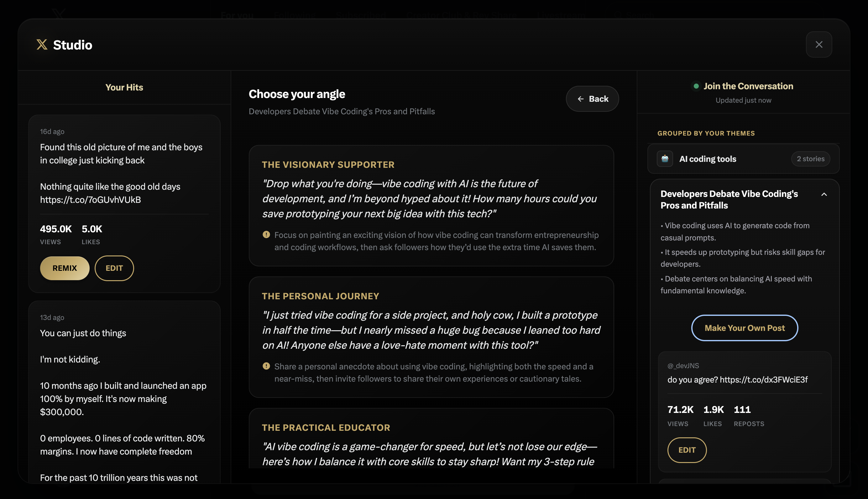Open Join the Conversation tab
868x499 pixels.
(x=748, y=86)
